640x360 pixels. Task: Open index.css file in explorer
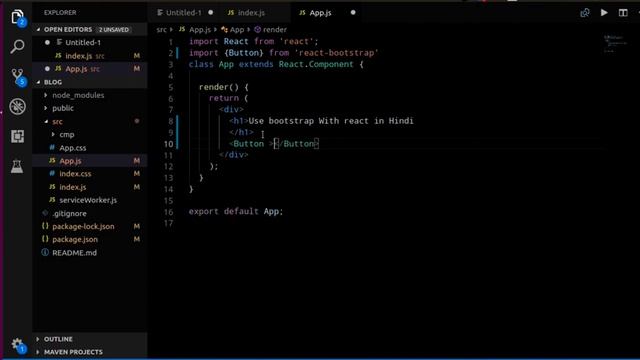pyautogui.click(x=75, y=174)
